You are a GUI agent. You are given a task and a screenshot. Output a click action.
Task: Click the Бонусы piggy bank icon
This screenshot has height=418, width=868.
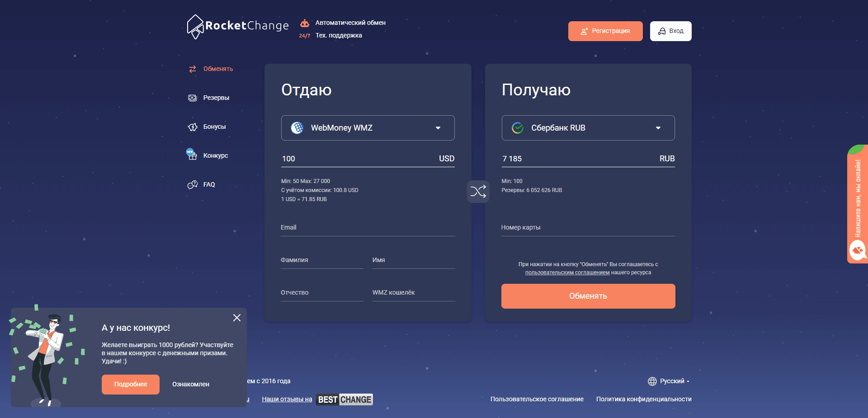pyautogui.click(x=192, y=127)
